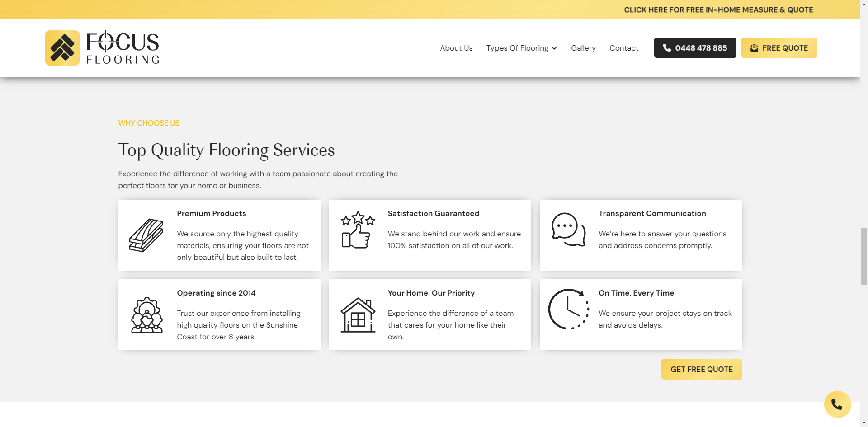The width and height of the screenshot is (868, 427).
Task: Click the phone handset icon in the black number button
Action: (667, 48)
